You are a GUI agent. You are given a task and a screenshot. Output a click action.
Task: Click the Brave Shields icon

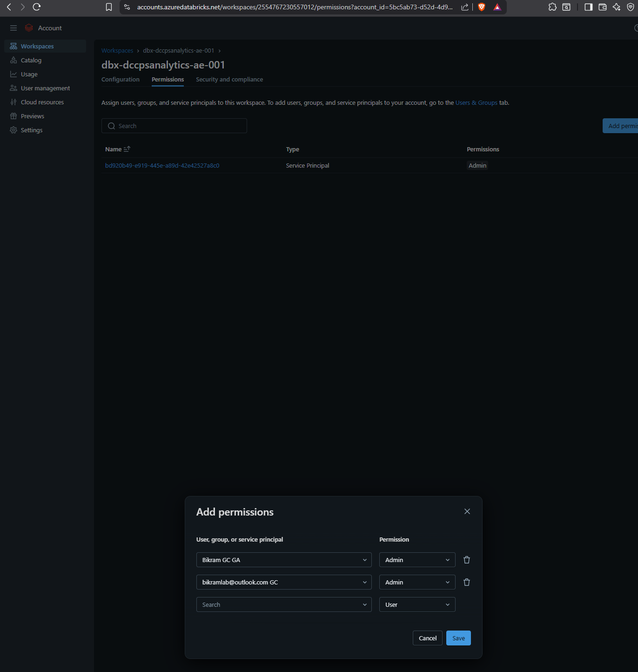(481, 7)
